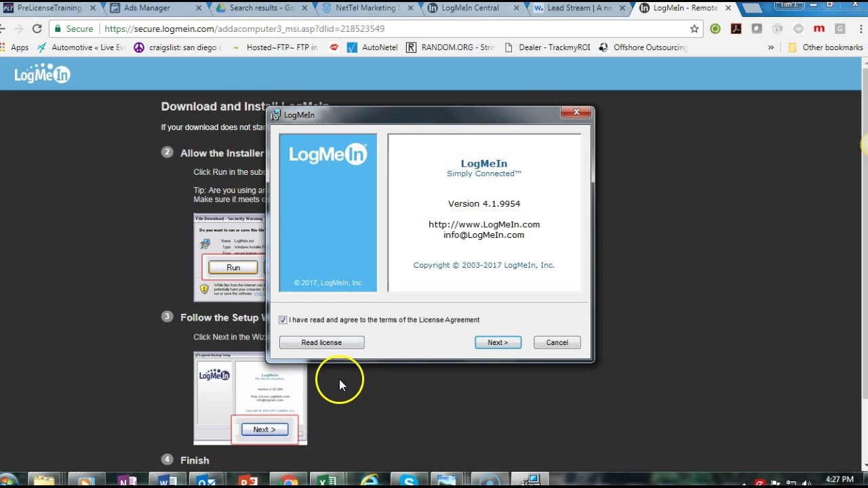Expand the bookmarks overflow chevron
This screenshot has height=488, width=868.
[770, 47]
